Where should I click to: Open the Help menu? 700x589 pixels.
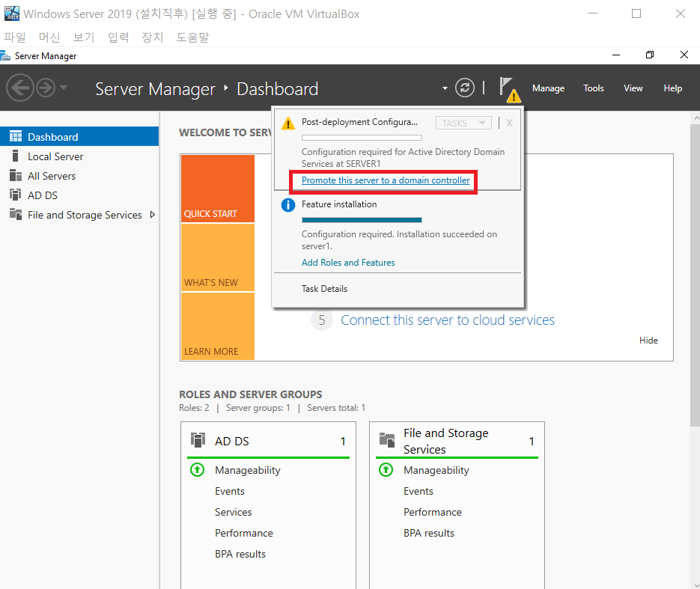point(673,88)
